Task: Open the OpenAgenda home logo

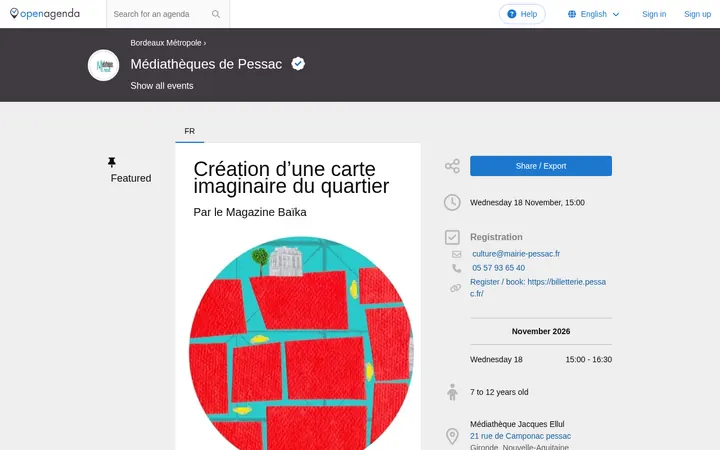Action: click(45, 14)
